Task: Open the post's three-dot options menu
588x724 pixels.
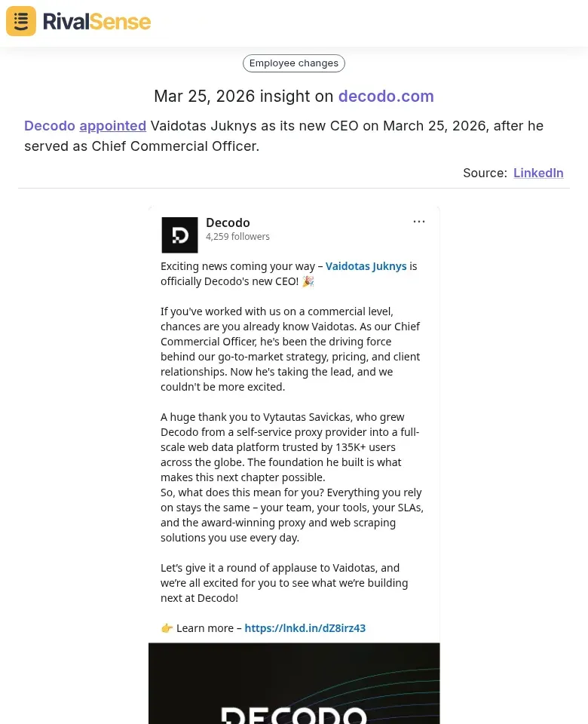Action: (419, 222)
